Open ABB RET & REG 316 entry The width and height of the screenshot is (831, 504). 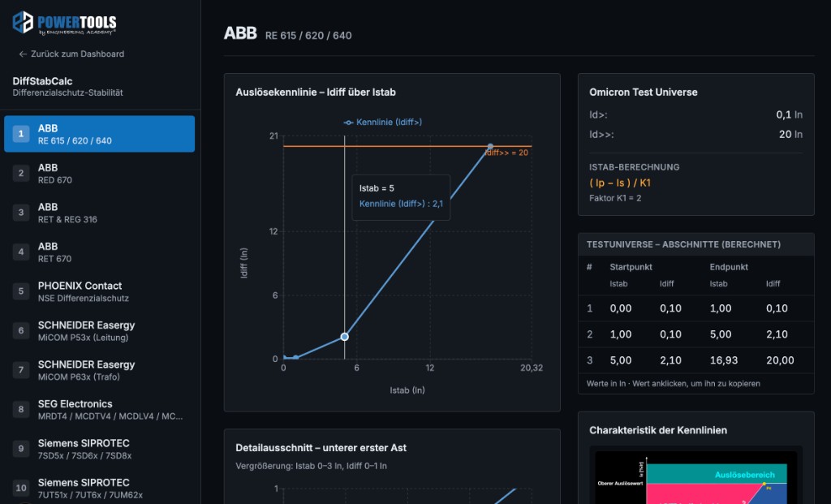(x=99, y=213)
